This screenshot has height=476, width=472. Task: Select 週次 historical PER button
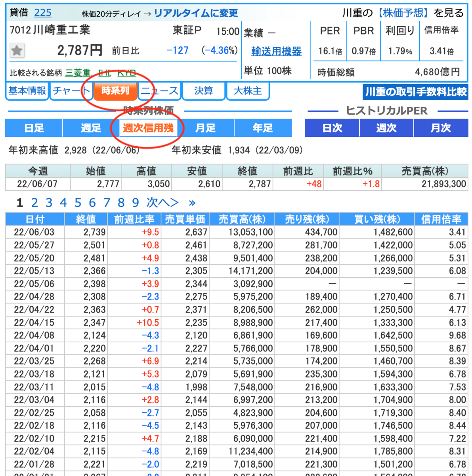[x=386, y=128]
